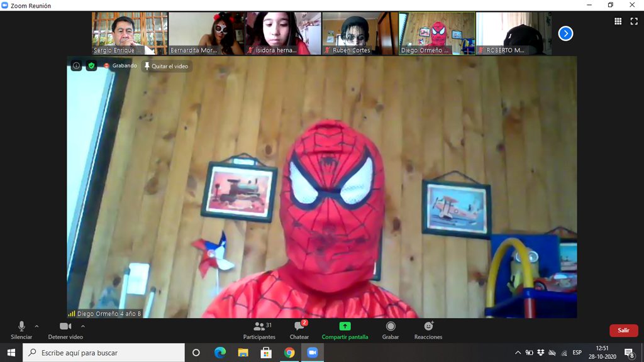Click the Windows search box
Viewport: 644px width, 362px height.
point(104,353)
